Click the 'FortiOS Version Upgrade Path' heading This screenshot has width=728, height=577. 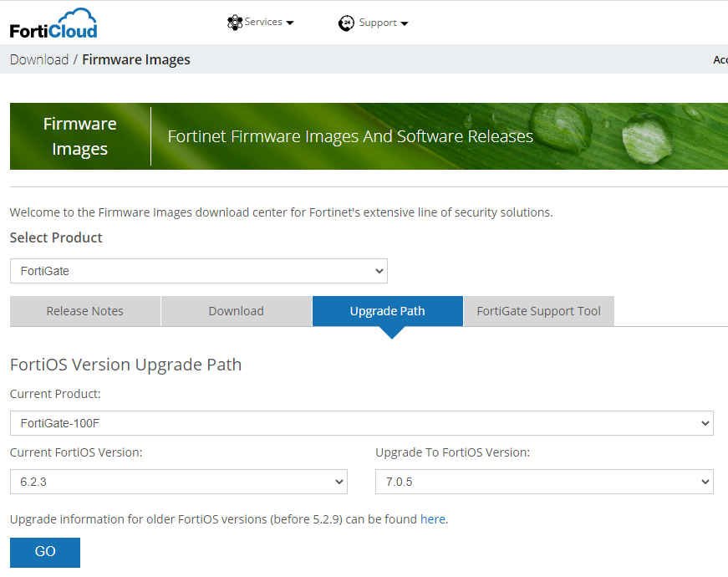(126, 365)
